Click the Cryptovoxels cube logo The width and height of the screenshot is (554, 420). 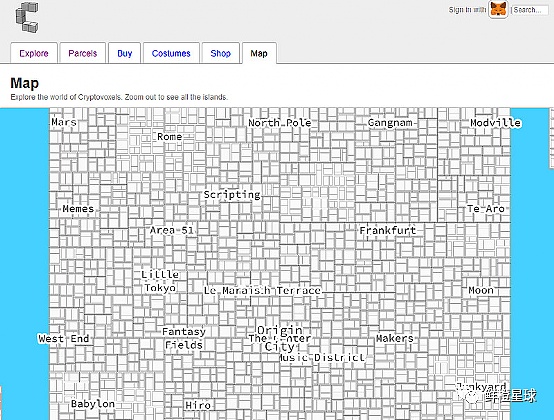(27, 17)
